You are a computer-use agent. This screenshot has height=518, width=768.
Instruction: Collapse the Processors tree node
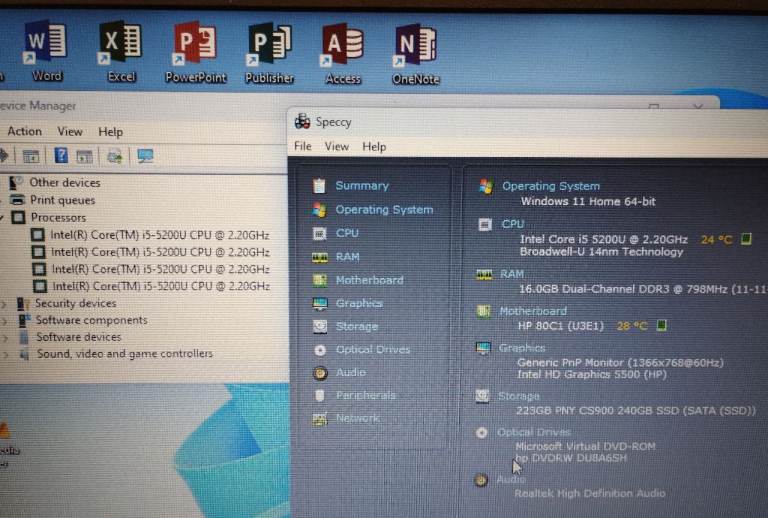tap(2, 218)
